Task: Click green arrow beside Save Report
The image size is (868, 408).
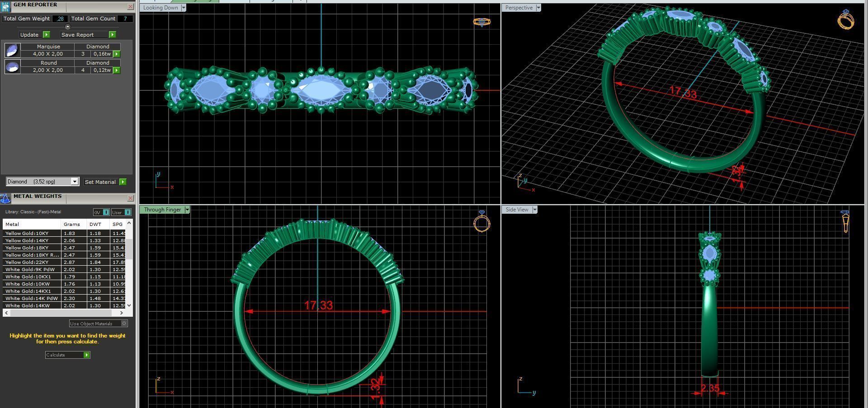Action: (x=112, y=35)
